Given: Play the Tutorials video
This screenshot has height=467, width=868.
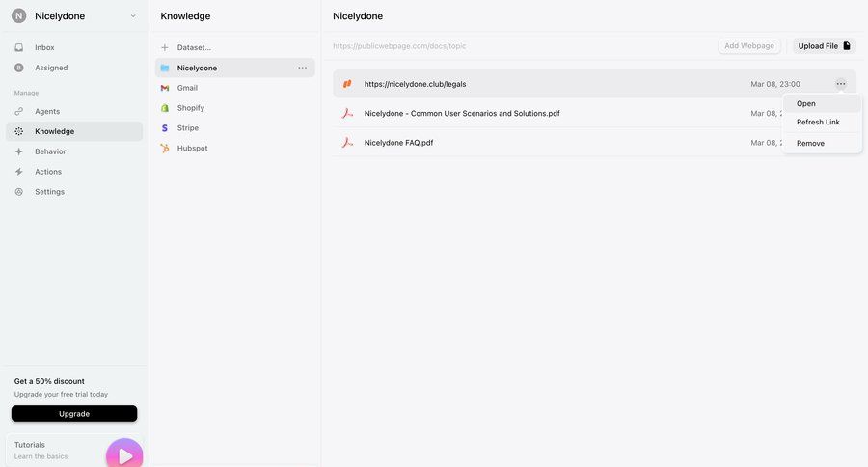Looking at the screenshot, I should (124, 455).
